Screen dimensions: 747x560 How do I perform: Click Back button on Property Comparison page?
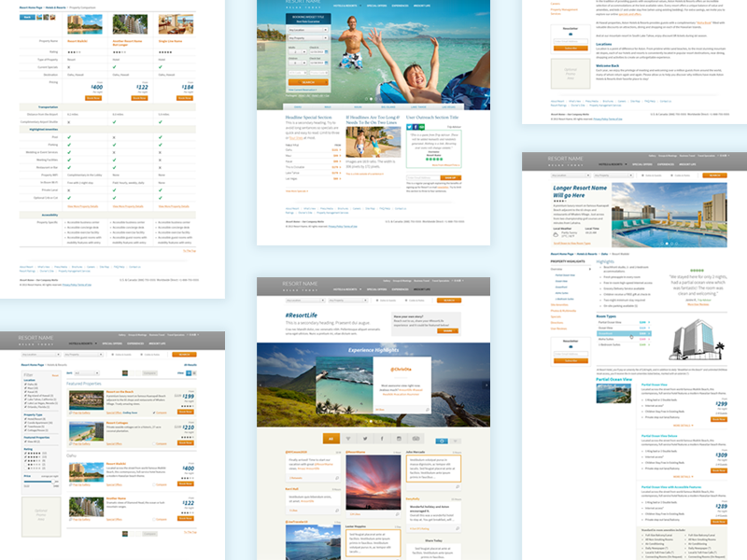tap(27, 17)
